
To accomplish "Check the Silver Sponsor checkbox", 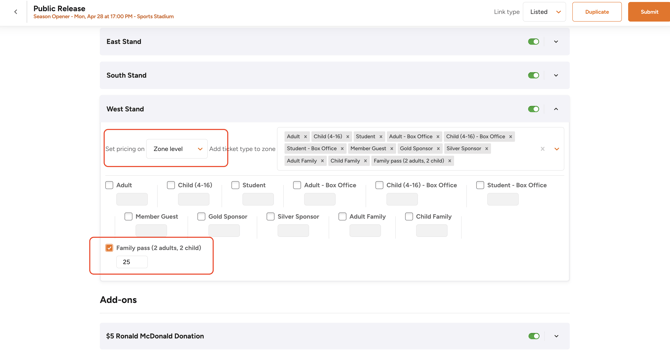I will pyautogui.click(x=270, y=217).
